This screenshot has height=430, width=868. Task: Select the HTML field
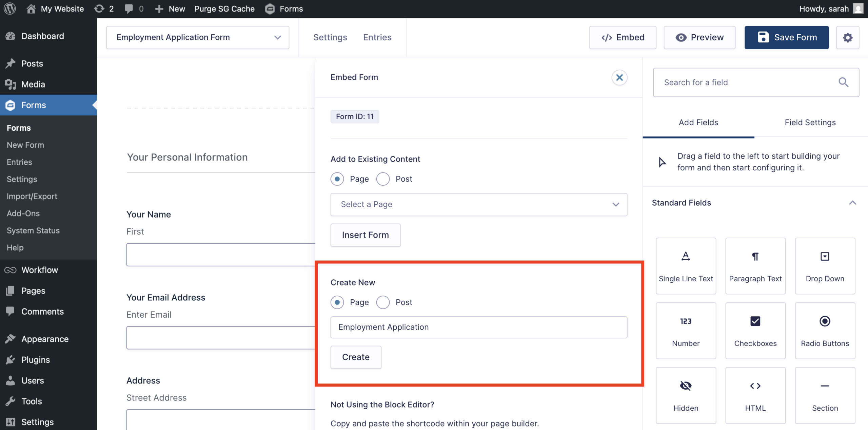pyautogui.click(x=755, y=395)
